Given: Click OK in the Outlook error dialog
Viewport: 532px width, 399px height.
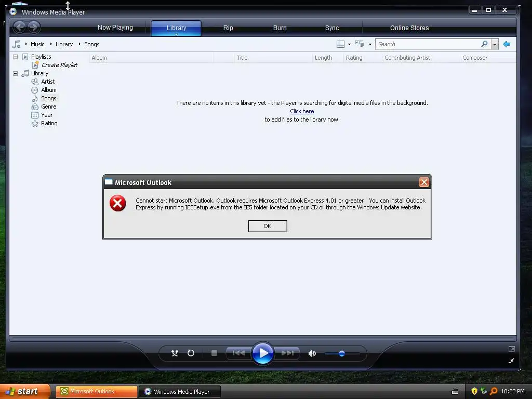Looking at the screenshot, I should tap(268, 226).
